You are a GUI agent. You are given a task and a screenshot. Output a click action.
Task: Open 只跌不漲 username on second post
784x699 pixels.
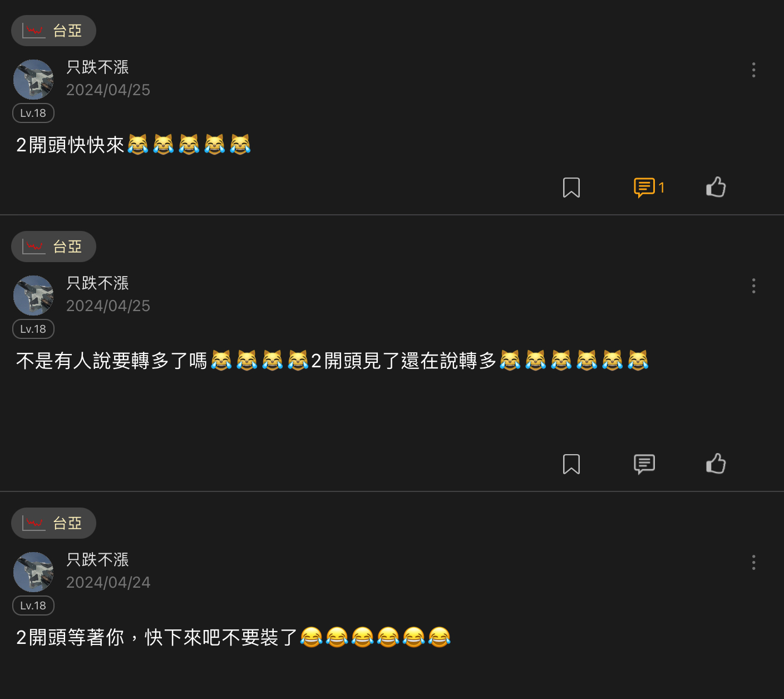click(x=97, y=283)
